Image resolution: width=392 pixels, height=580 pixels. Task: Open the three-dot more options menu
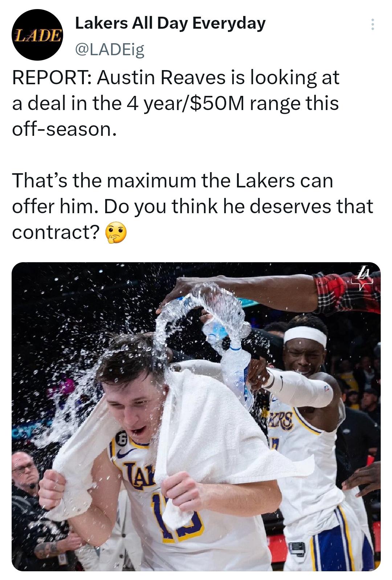(x=371, y=24)
